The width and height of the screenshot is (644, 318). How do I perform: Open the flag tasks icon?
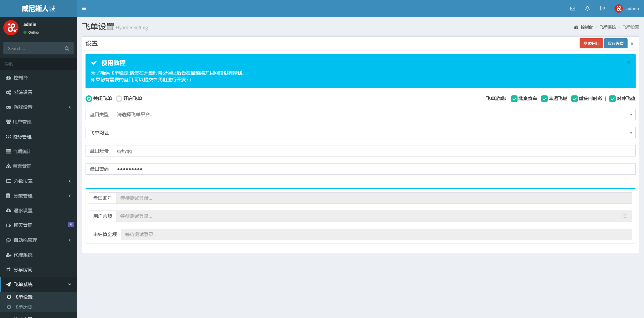[602, 8]
